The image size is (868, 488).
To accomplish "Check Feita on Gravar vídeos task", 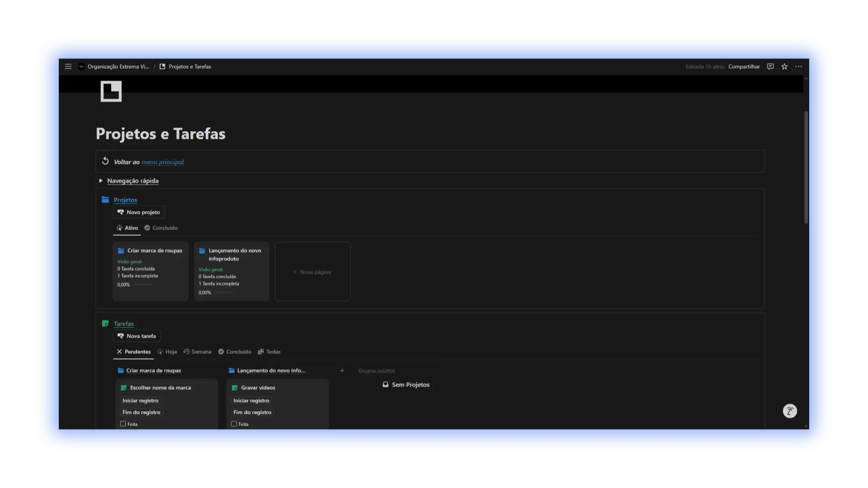I will point(234,424).
